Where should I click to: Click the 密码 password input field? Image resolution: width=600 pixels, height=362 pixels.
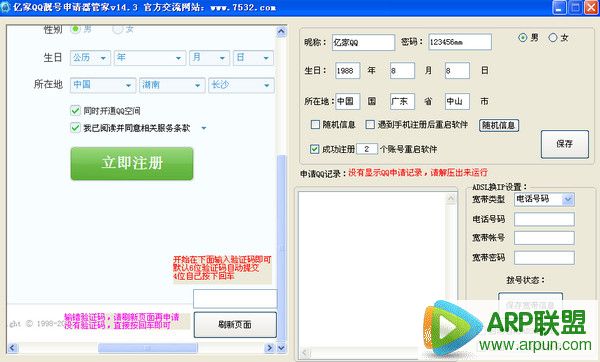(460, 42)
